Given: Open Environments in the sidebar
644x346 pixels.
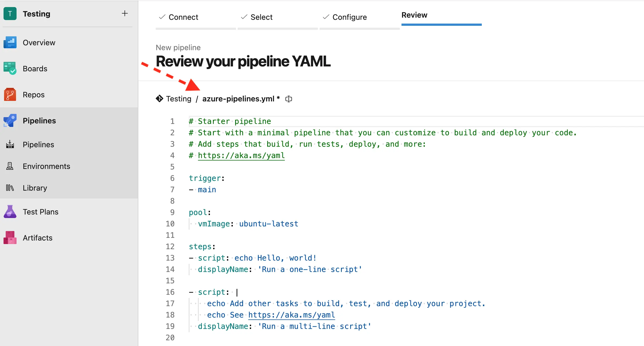Looking at the screenshot, I should coord(46,166).
